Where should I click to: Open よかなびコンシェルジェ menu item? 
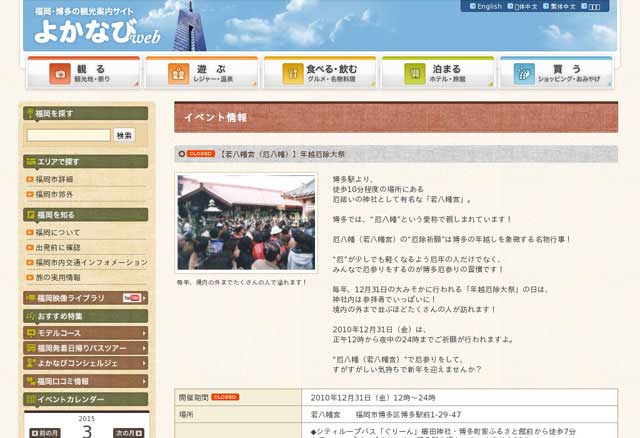tap(85, 363)
